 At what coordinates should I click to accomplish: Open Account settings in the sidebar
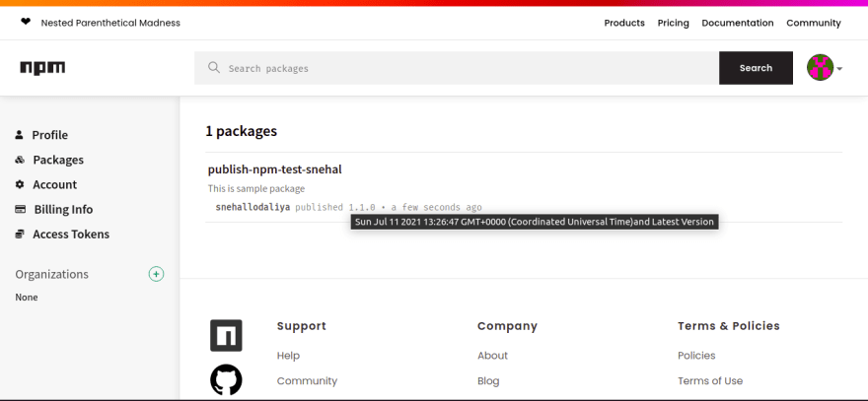(x=55, y=184)
